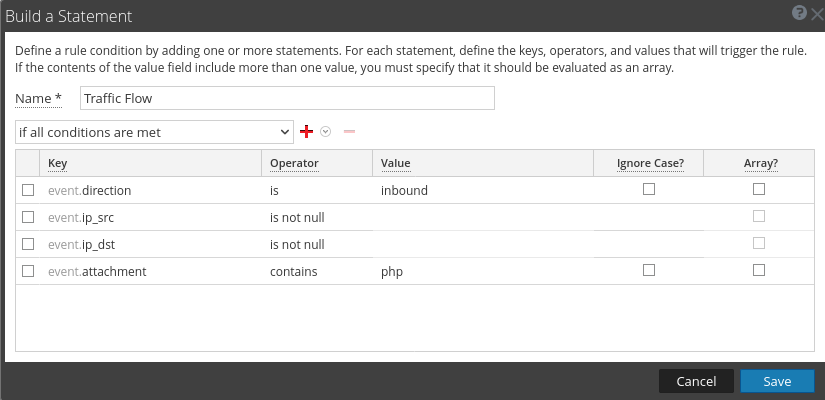This screenshot has width=825, height=400.
Task: Click the remove statement minus icon
Action: [x=349, y=132]
